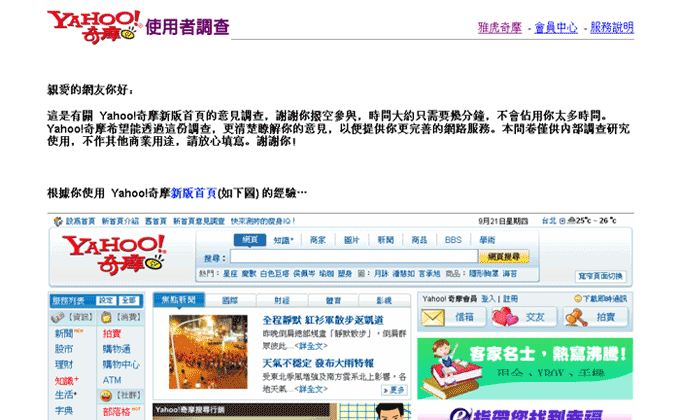Open the 會員中心 link
Viewport: 680px width, 420px height.
pyautogui.click(x=556, y=28)
